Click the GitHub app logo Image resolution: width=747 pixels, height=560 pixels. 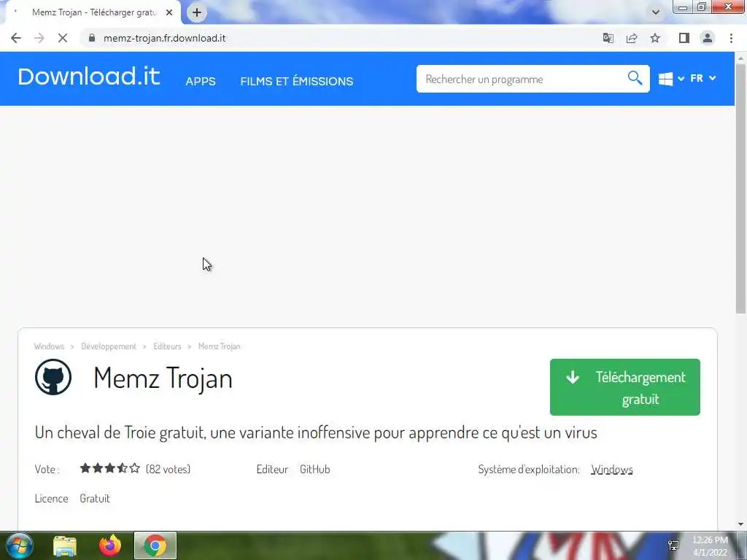click(x=53, y=377)
